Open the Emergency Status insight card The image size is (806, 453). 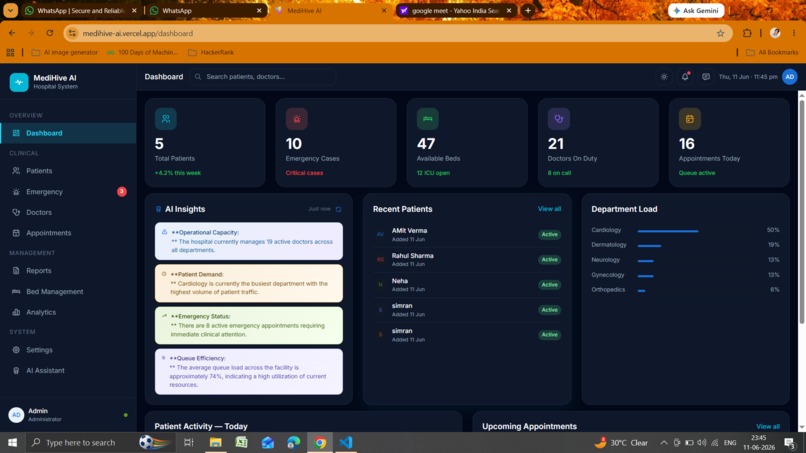tap(249, 325)
